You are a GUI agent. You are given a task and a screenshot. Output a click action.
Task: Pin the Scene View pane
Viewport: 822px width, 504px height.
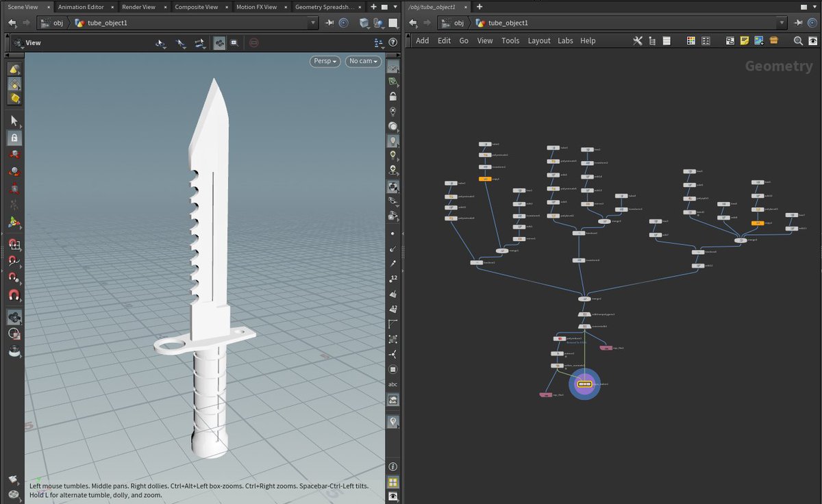click(x=329, y=23)
